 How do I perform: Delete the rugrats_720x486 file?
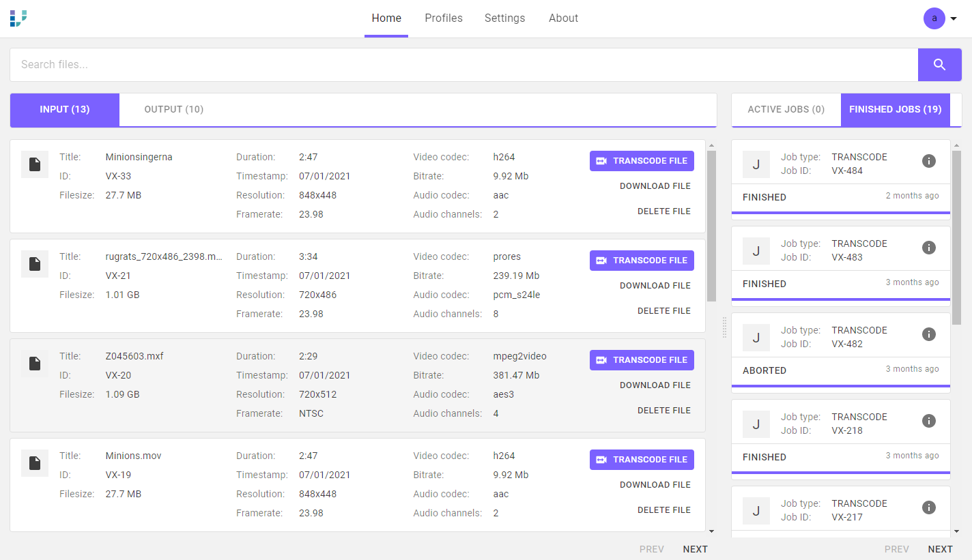(x=663, y=310)
